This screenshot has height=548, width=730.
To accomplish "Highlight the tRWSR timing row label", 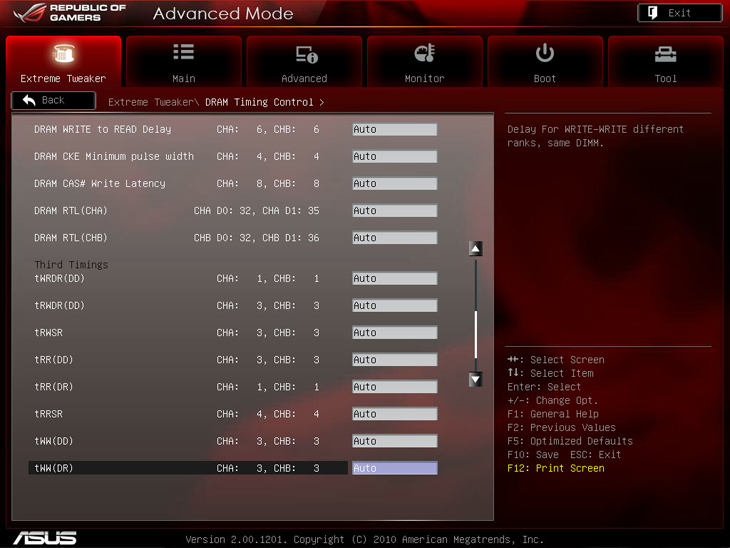I will [49, 333].
